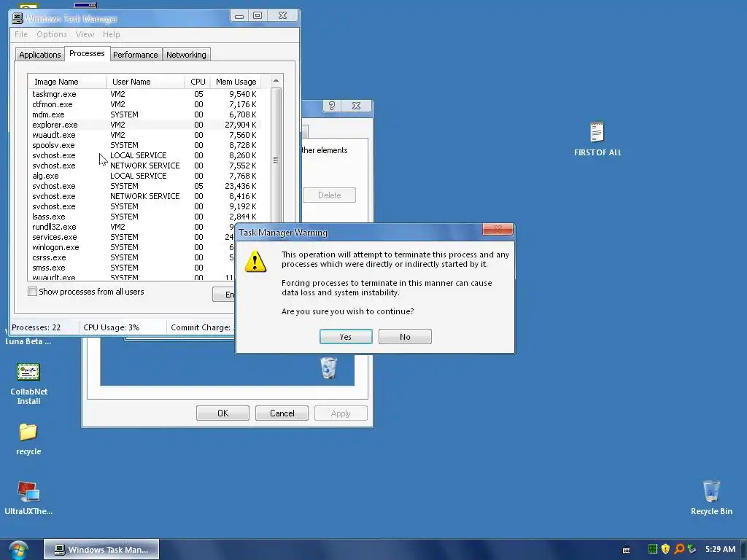Select the csrss.exe process row
The width and height of the screenshot is (747, 560).
[x=132, y=257]
